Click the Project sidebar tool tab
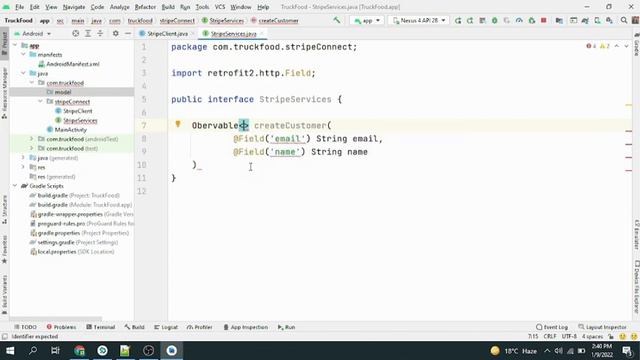This screenshot has width=640, height=360. click(4, 43)
